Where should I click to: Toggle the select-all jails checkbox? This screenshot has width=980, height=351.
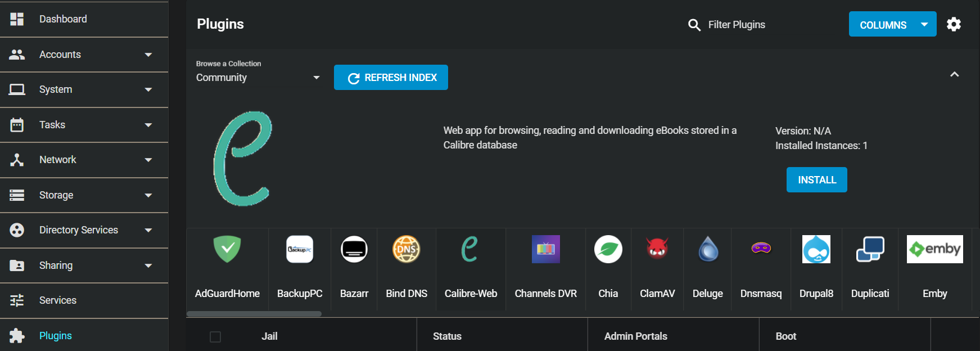pos(215,337)
